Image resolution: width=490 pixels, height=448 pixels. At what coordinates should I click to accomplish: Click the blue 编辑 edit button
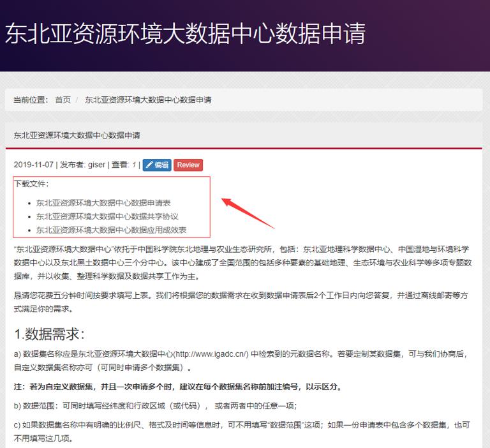(157, 165)
